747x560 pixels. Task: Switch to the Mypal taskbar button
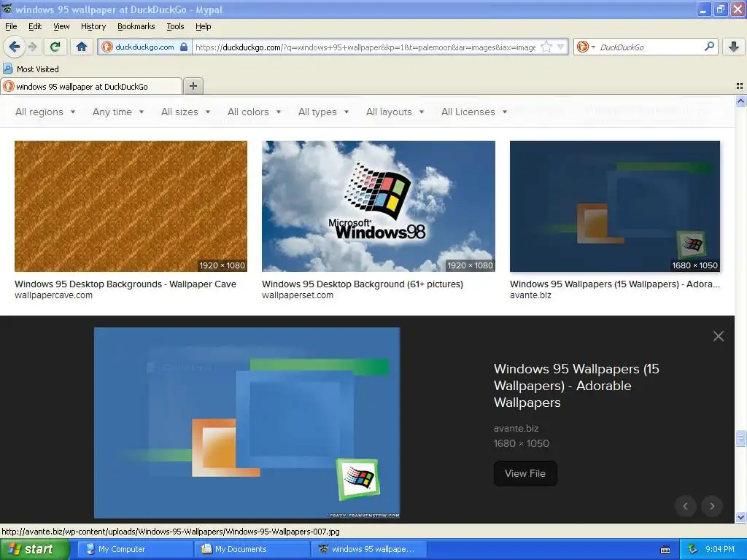pyautogui.click(x=368, y=549)
